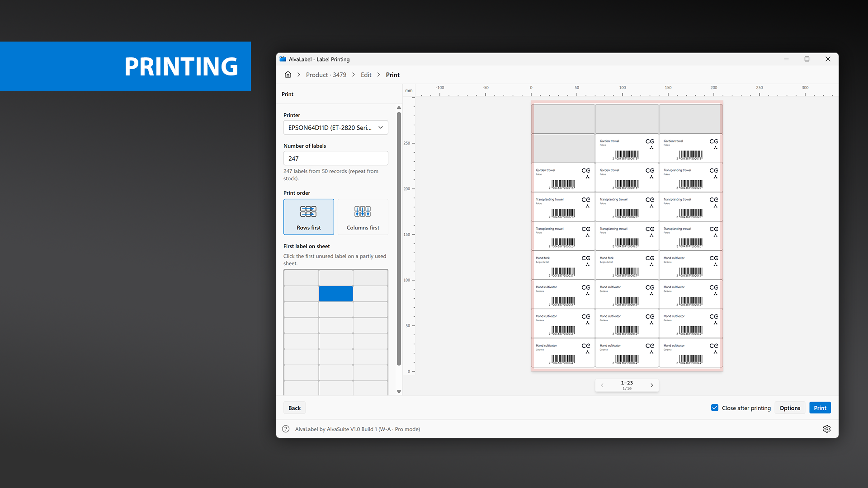
Task: Click the Edit breadcrumb
Action: click(x=366, y=75)
